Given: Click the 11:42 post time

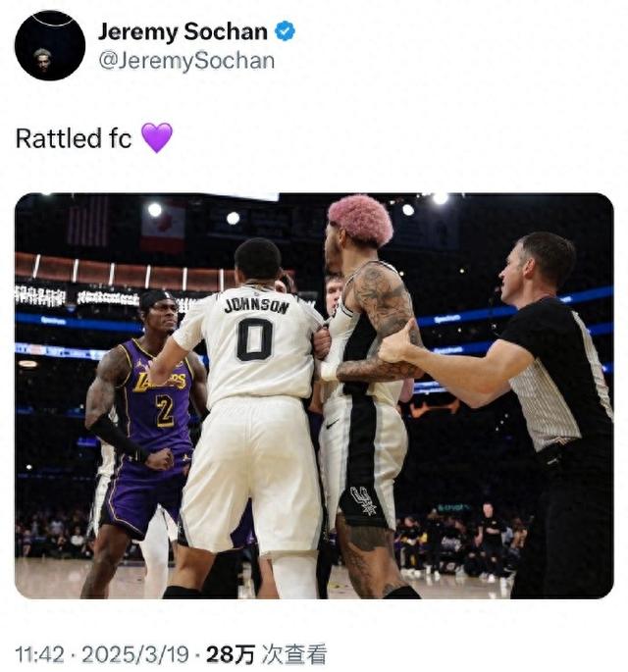Looking at the screenshot, I should tap(37, 654).
